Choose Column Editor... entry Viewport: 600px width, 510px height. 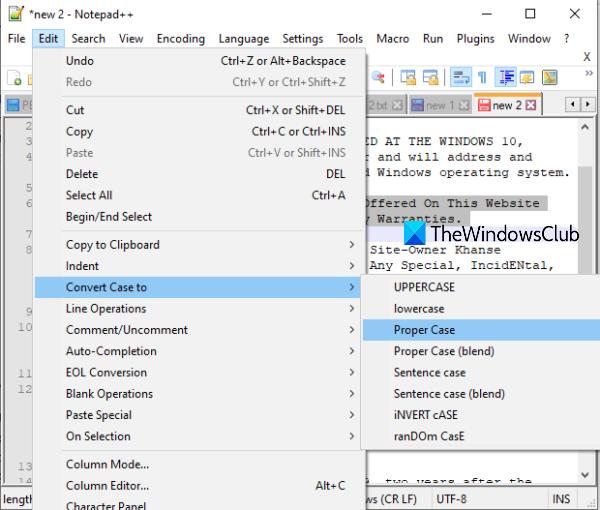(197, 486)
